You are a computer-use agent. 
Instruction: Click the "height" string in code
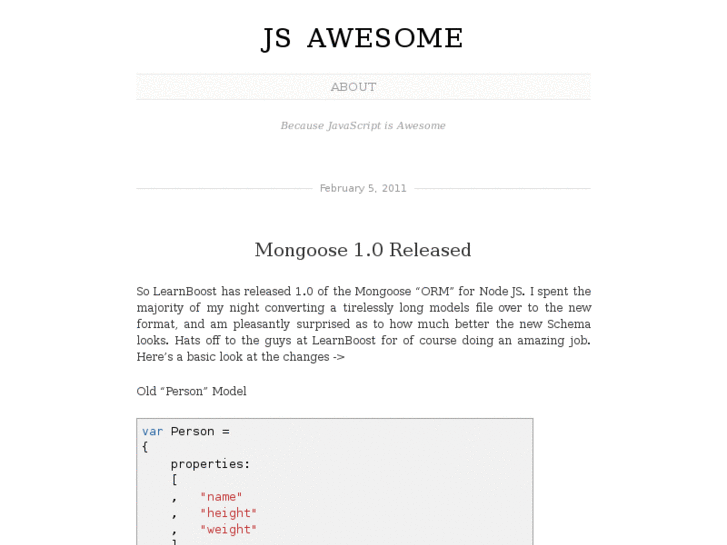[x=229, y=513]
